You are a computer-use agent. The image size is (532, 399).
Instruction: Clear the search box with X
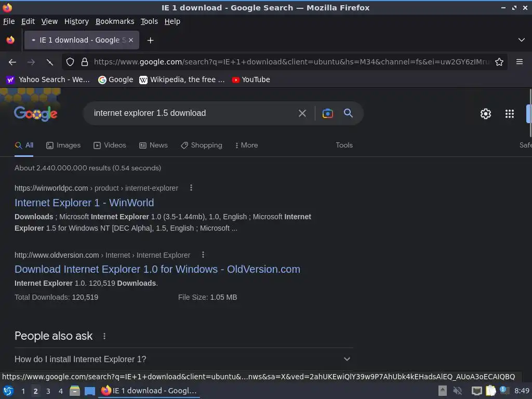302,113
